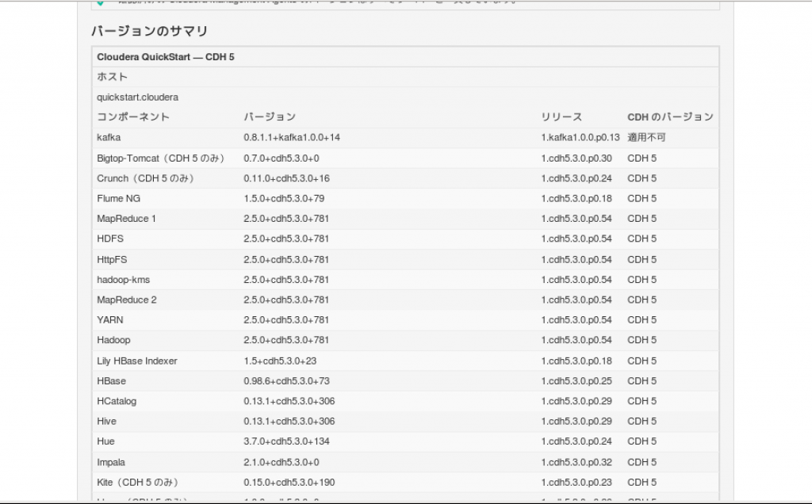
Task: Click the コンポーネント column header
Action: tap(133, 117)
